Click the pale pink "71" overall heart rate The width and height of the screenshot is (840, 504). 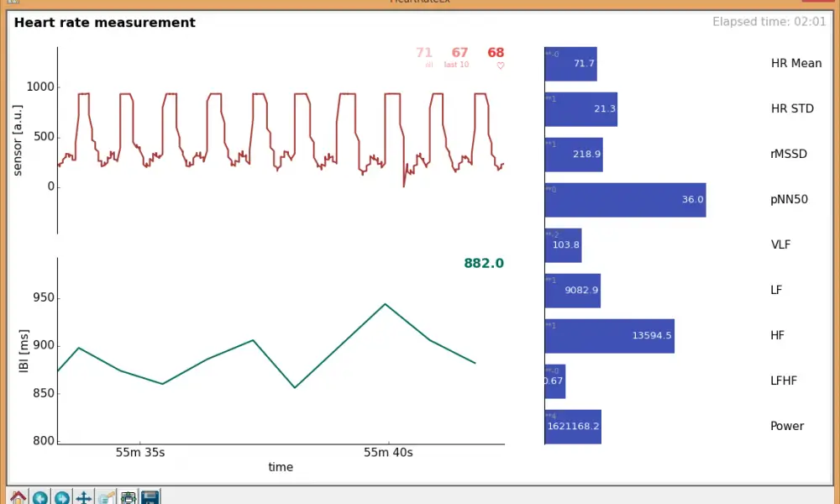pos(423,52)
